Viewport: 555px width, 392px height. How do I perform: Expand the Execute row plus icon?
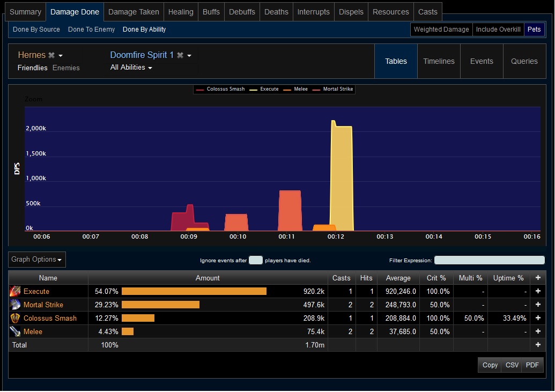[x=538, y=291]
